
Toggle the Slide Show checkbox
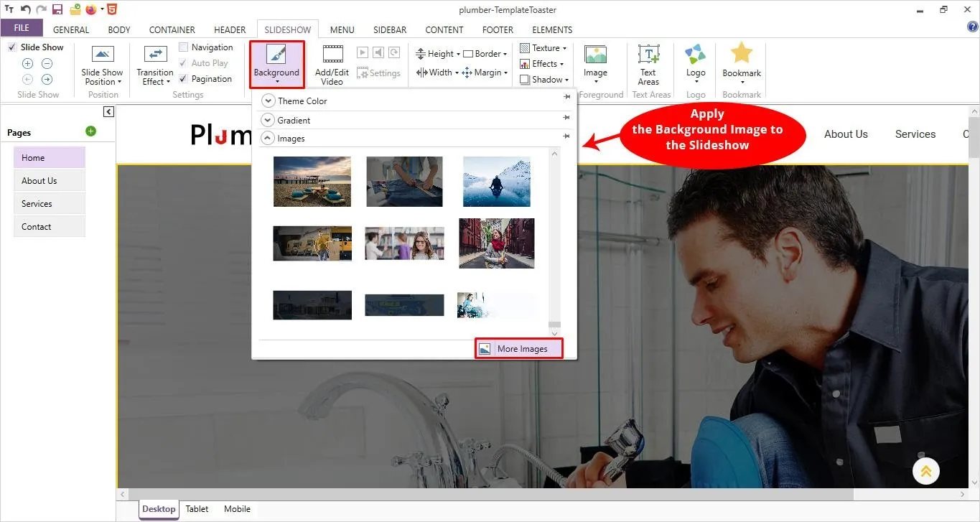click(x=12, y=47)
